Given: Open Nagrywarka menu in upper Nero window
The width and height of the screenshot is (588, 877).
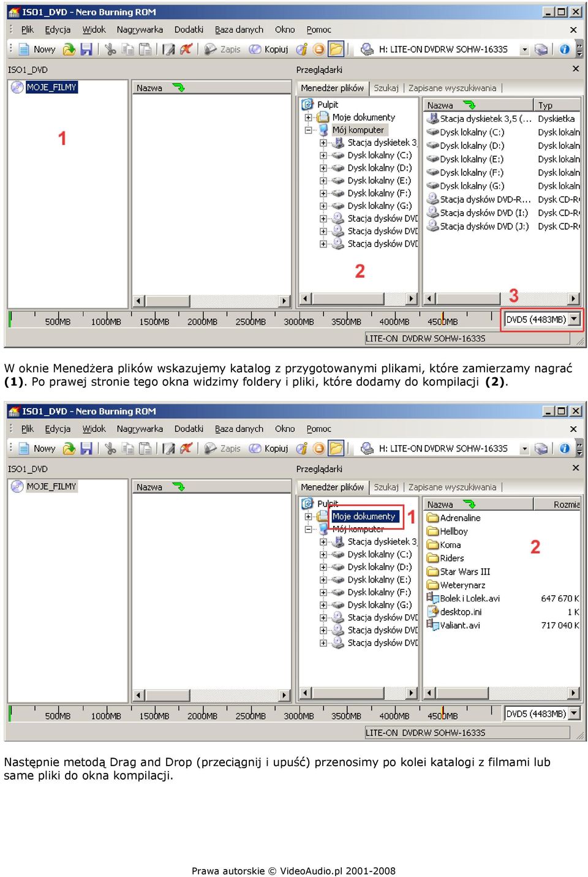Looking at the screenshot, I should click(140, 29).
